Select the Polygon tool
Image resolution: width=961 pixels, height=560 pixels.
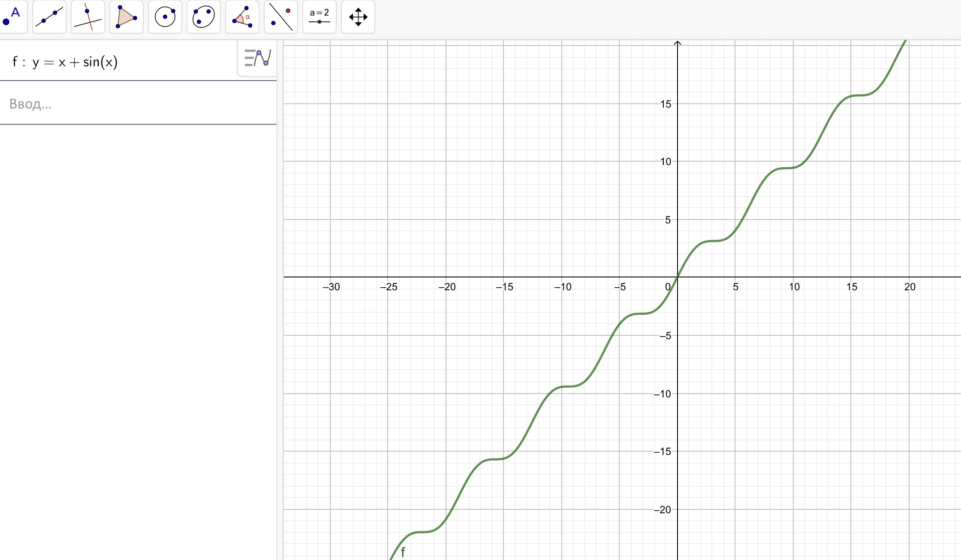(x=127, y=17)
